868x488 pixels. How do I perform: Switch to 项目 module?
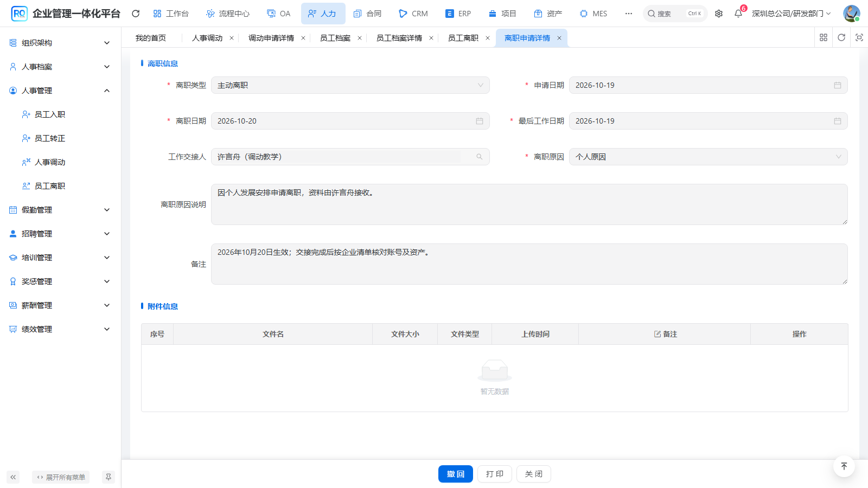click(x=502, y=14)
